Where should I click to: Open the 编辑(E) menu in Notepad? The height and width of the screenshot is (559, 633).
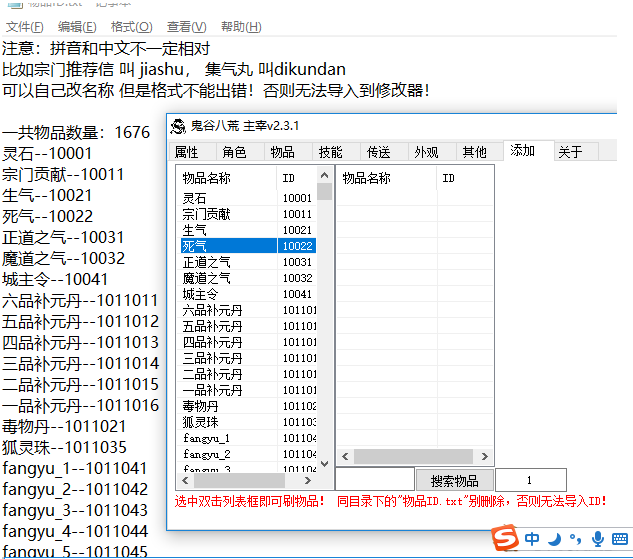click(77, 27)
